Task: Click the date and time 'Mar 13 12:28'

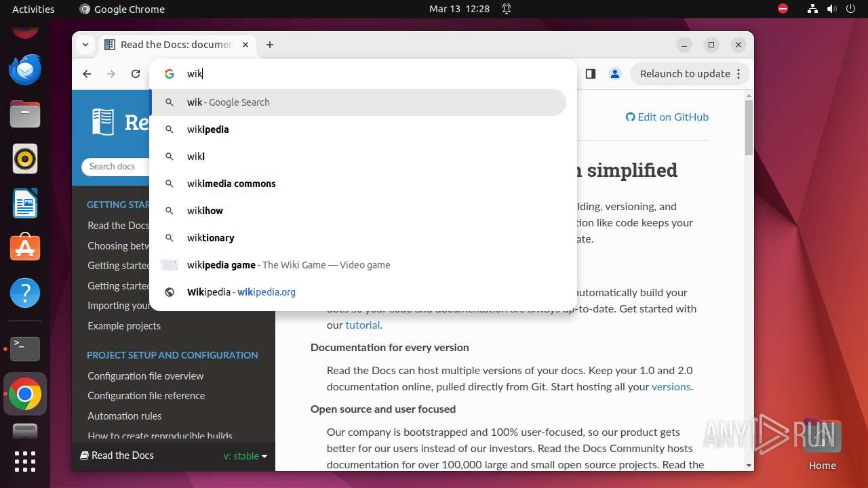Action: 459,9
